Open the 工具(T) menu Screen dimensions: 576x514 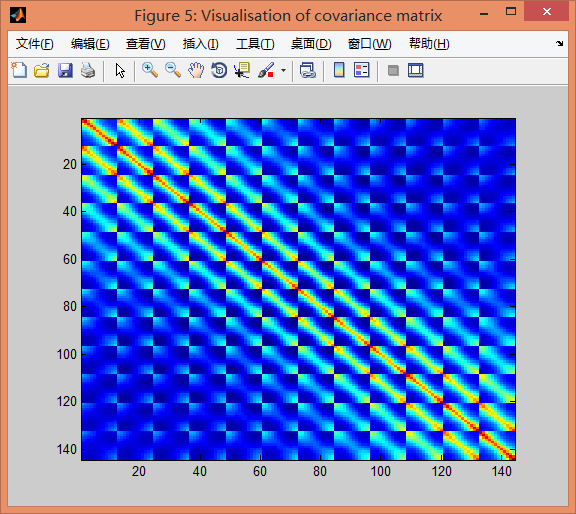coord(255,44)
